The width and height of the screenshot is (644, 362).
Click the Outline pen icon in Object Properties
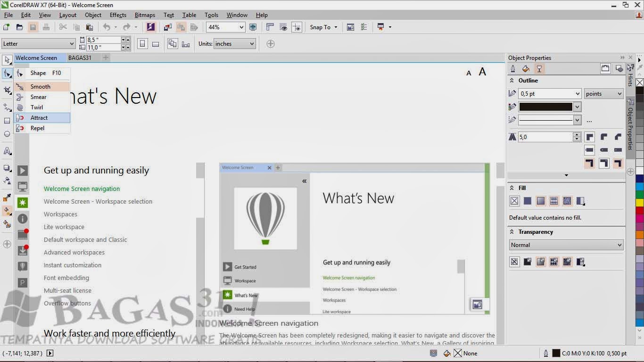coord(512,68)
